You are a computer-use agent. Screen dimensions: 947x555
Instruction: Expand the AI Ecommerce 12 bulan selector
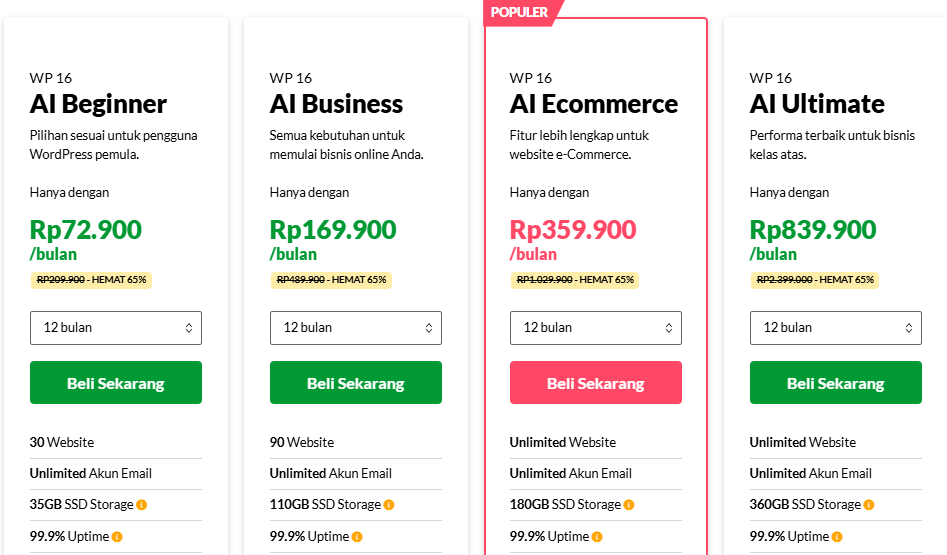tap(596, 328)
